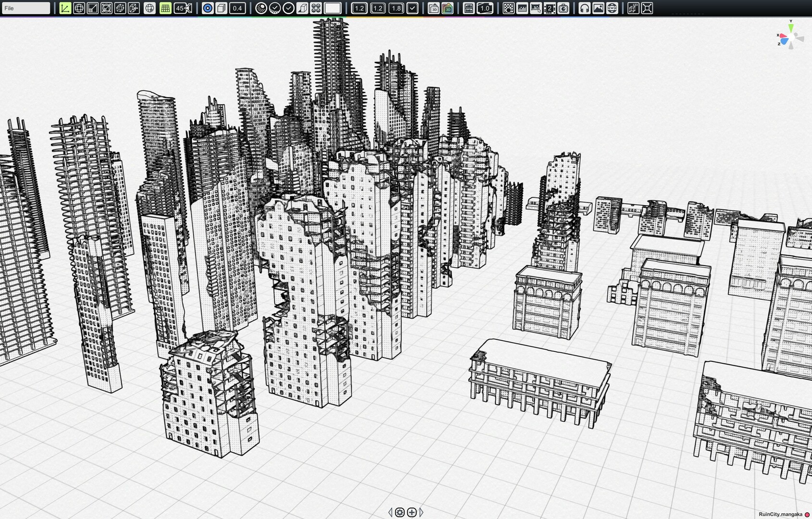Click the camera field-of-view 45 icon
Viewport: 812px width, 519px height.
coord(183,8)
